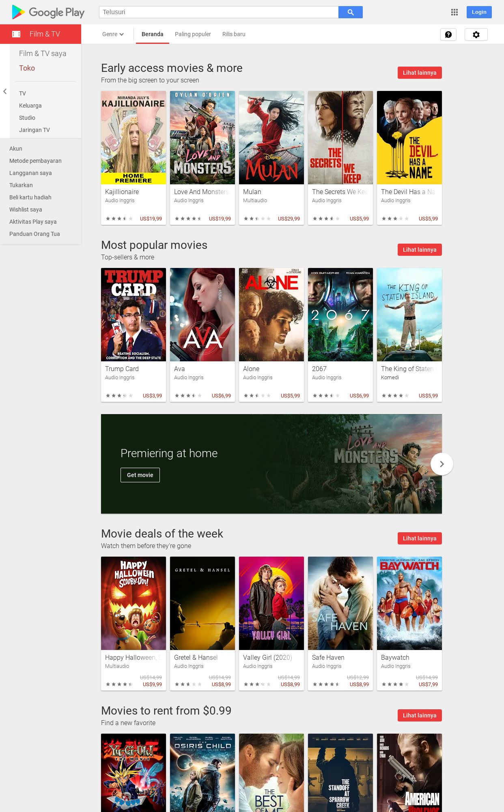
Task: Open the Baywatch poster
Action: coord(409,603)
